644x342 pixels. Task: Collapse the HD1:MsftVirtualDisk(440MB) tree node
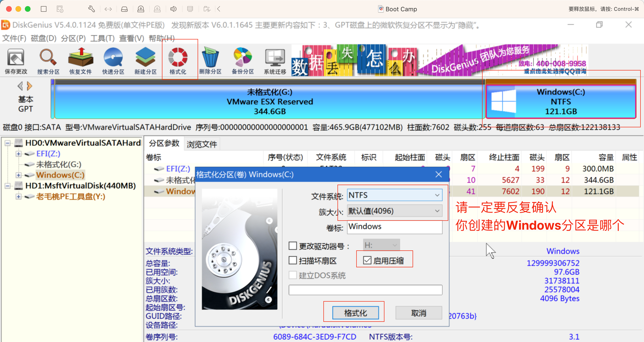(8, 186)
